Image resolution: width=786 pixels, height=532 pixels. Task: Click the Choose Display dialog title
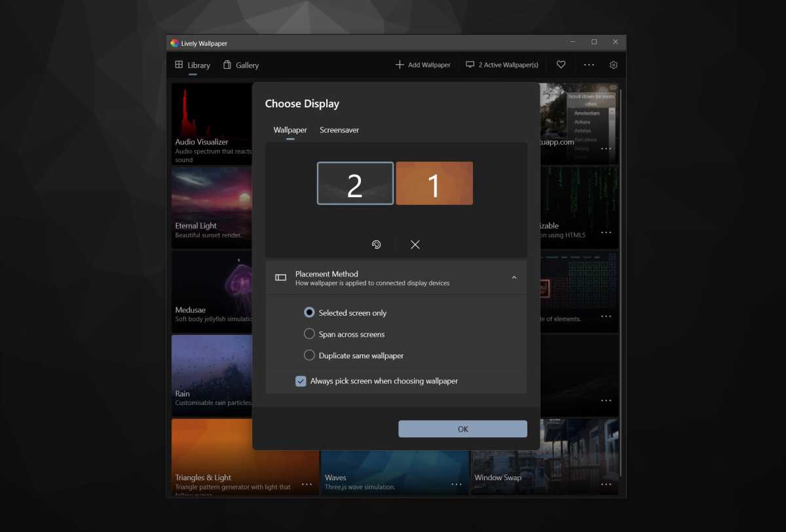tap(302, 104)
